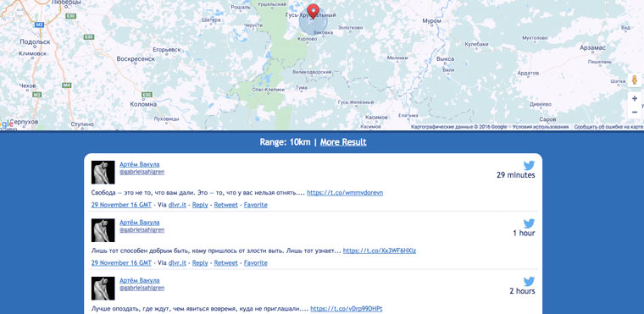
Task: Click the red location pin on map
Action: [313, 11]
